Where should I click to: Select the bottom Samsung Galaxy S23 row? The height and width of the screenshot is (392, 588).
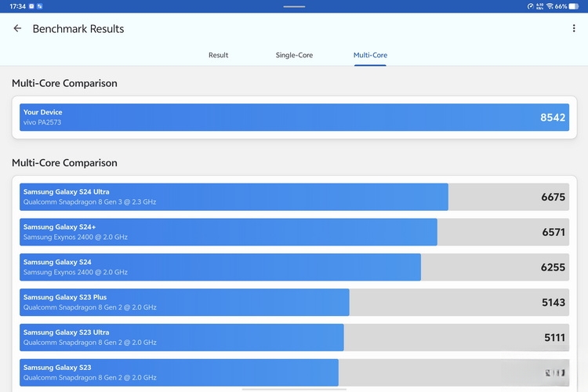294,372
